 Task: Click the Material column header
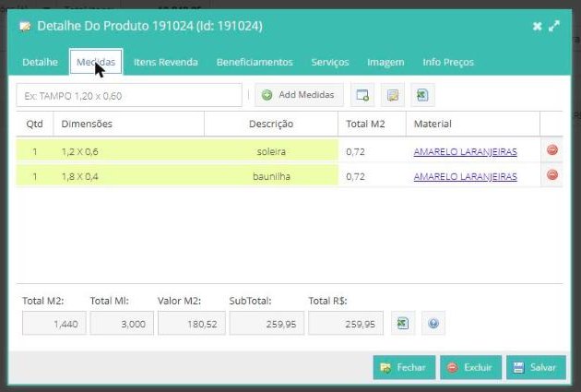[x=473, y=124]
